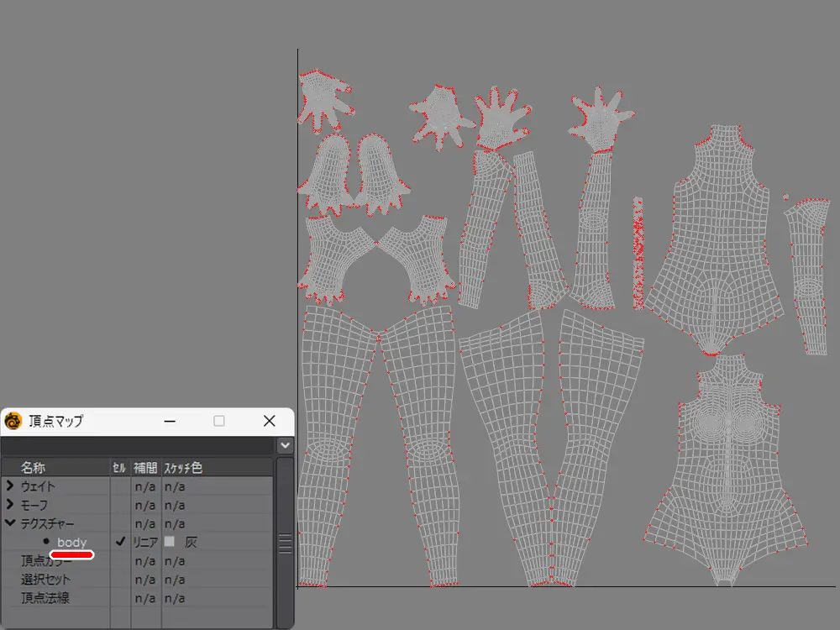Toggle the セル checkmark for body
Screen dimensions: 840x630
(120, 542)
